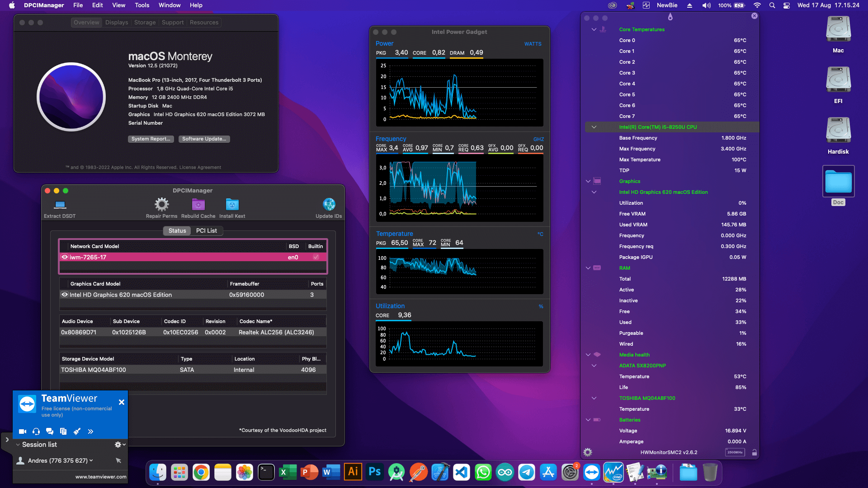The height and width of the screenshot is (488, 868).
Task: Open Illustrator from the Dock
Action: (x=353, y=472)
